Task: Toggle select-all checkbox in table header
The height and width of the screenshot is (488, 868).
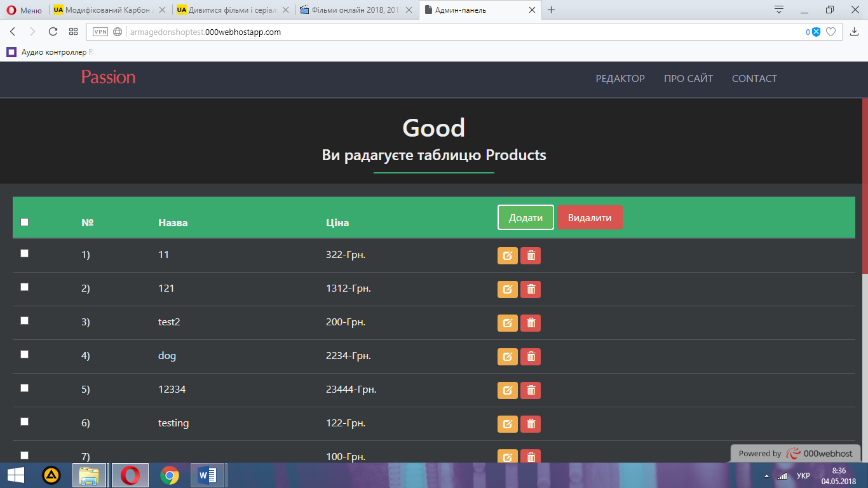Action: pyautogui.click(x=25, y=222)
